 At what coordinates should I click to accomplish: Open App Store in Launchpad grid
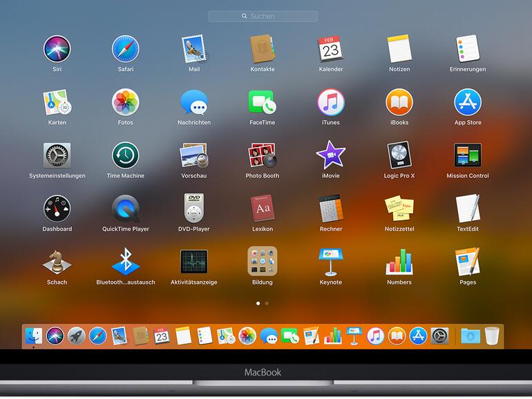coord(468,102)
